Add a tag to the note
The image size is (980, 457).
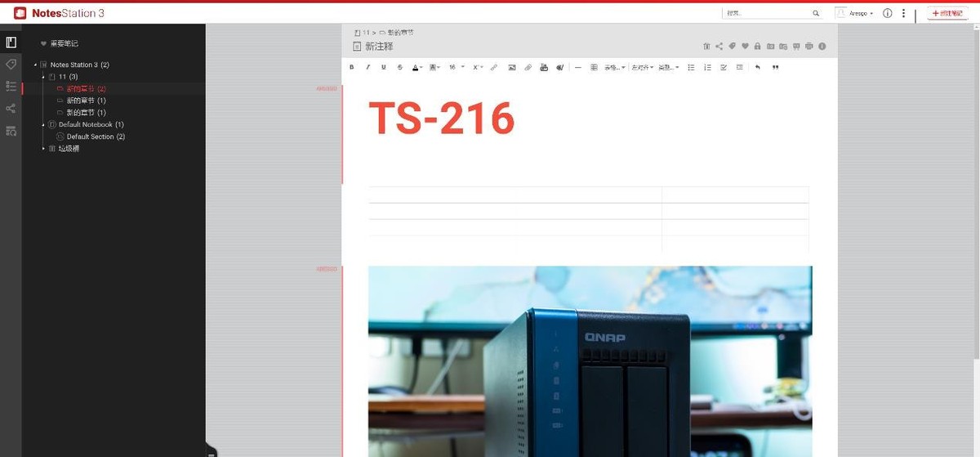coord(732,47)
